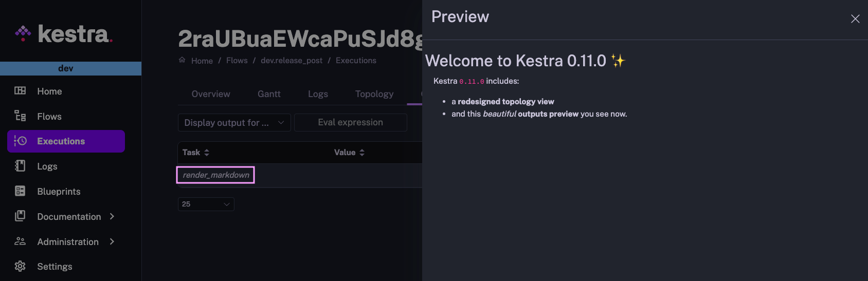
Task: Switch to the Gantt tab
Action: [x=269, y=94]
